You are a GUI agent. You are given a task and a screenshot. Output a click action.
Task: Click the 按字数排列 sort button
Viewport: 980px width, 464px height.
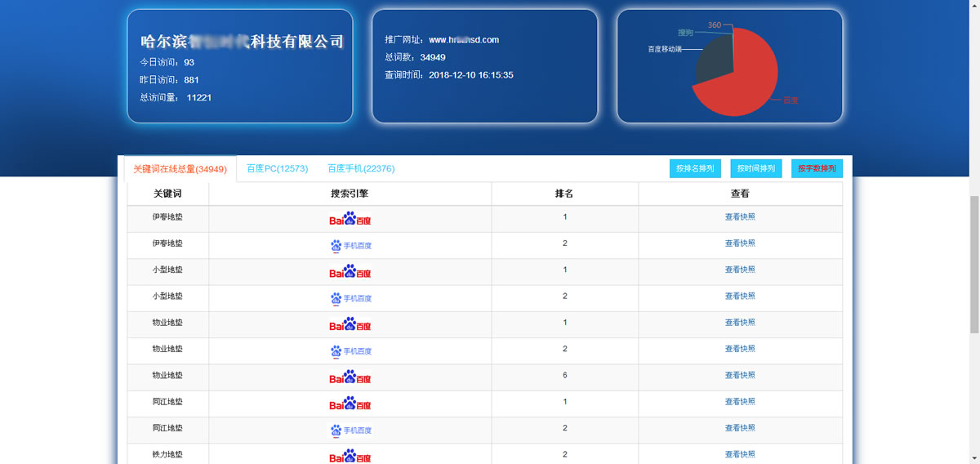[x=817, y=169]
